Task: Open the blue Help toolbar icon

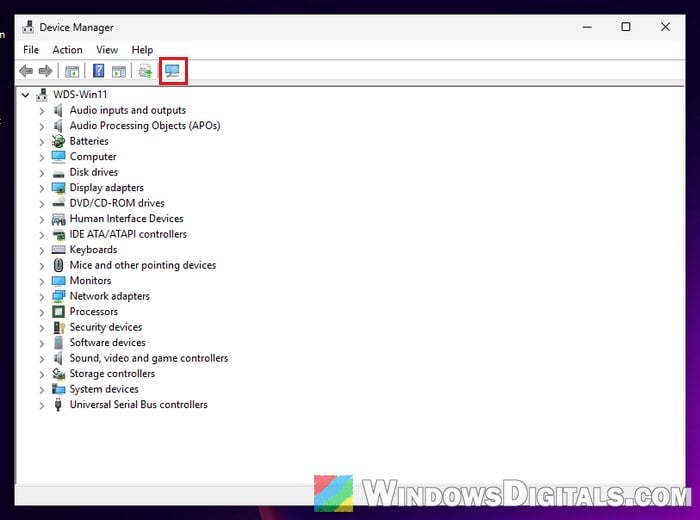Action: pos(98,71)
